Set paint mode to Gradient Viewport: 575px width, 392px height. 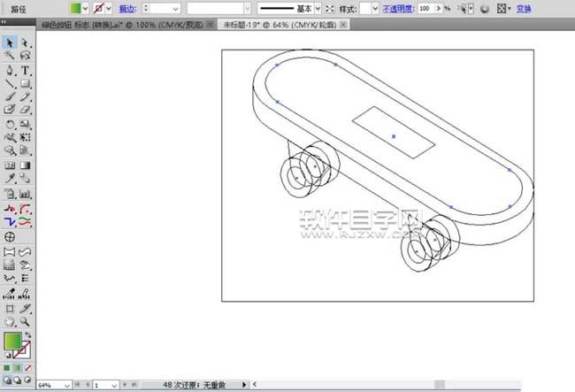click(17, 367)
